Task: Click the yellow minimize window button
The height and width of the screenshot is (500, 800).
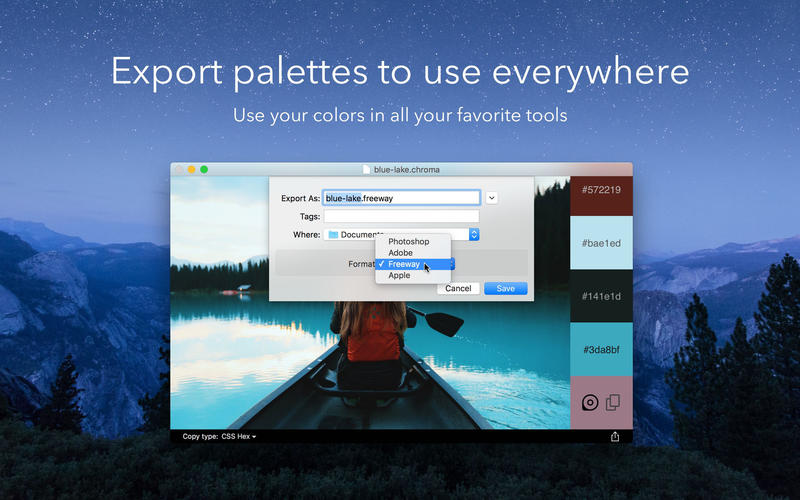Action: [x=192, y=169]
